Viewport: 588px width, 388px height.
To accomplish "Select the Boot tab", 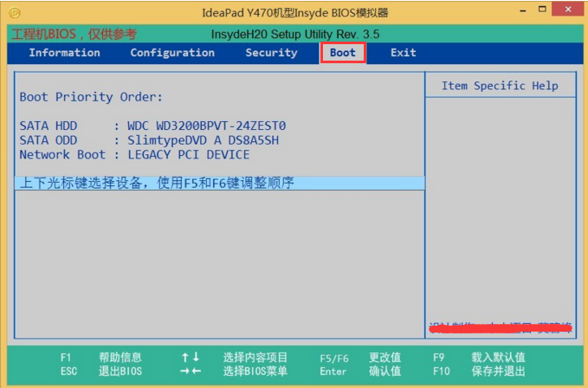I will 343,53.
